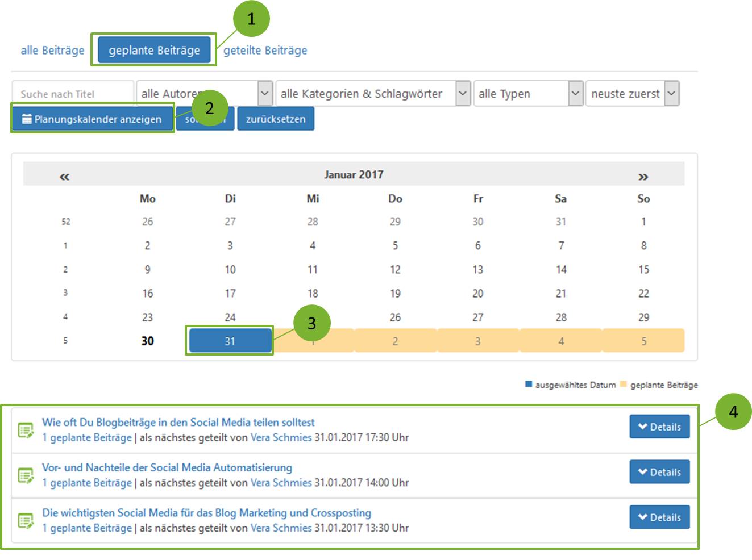
Task: Click the 'Planungskalender anzeigen' button
Action: pos(92,119)
